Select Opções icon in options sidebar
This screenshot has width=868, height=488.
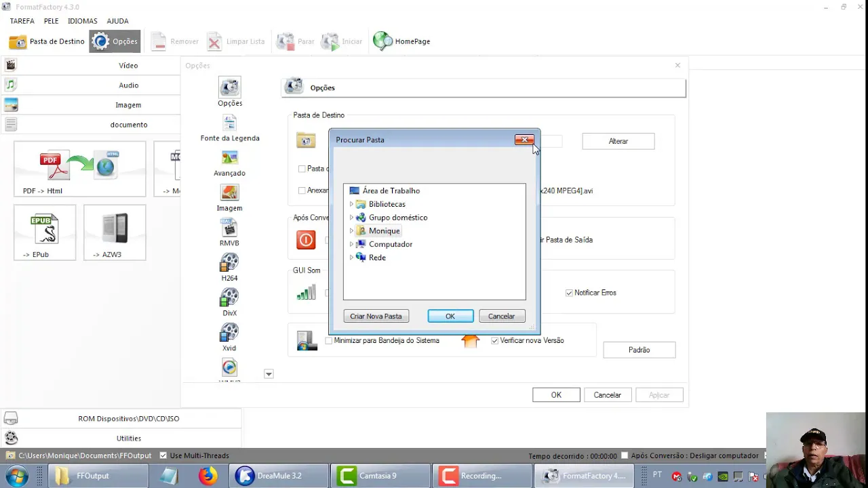(x=230, y=87)
